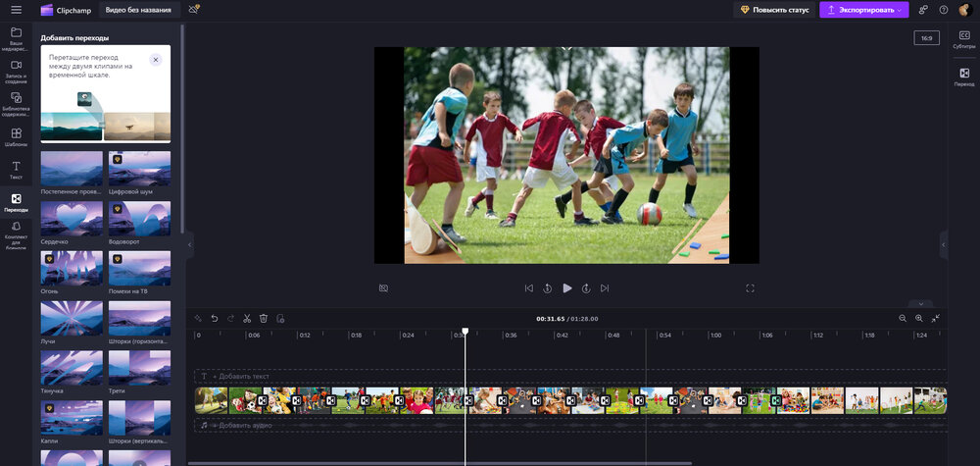980x466 pixels.
Task: Select the 'Сердечко' transition thumbnail
Action: click(72, 219)
